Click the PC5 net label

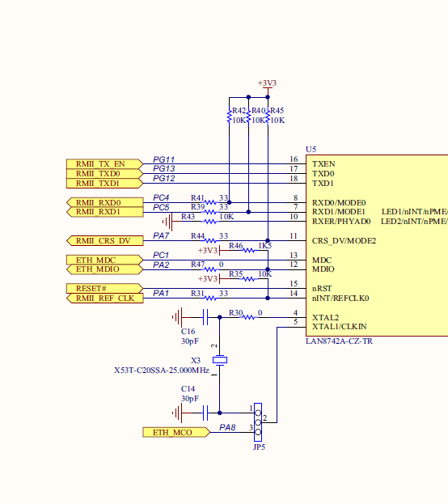coord(161,207)
